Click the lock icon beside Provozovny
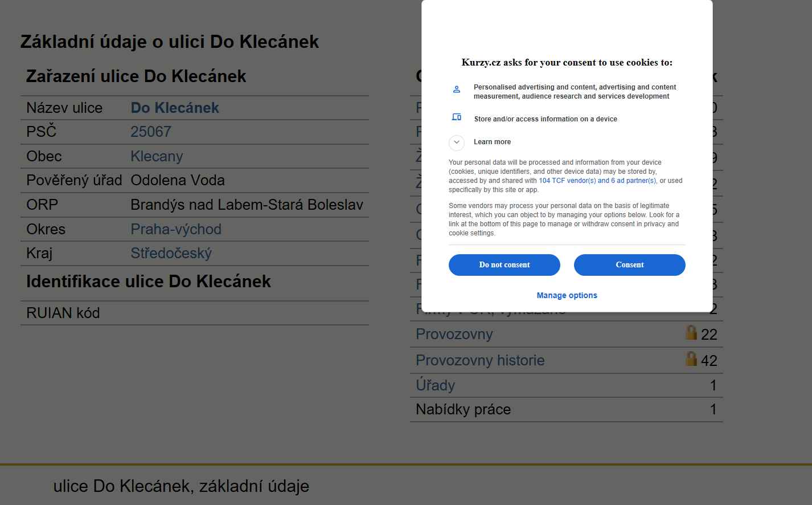812x505 pixels. [691, 332]
